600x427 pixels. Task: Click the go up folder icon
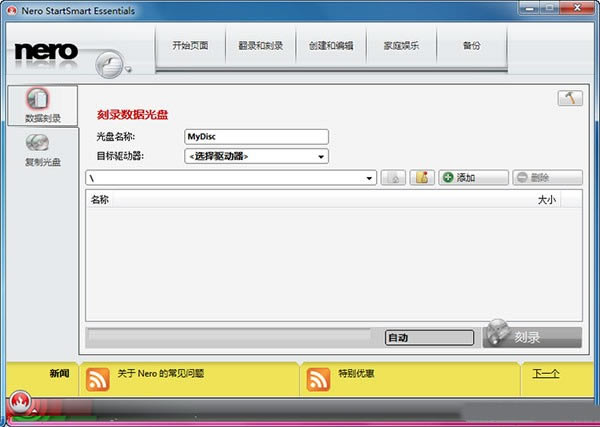click(x=393, y=178)
